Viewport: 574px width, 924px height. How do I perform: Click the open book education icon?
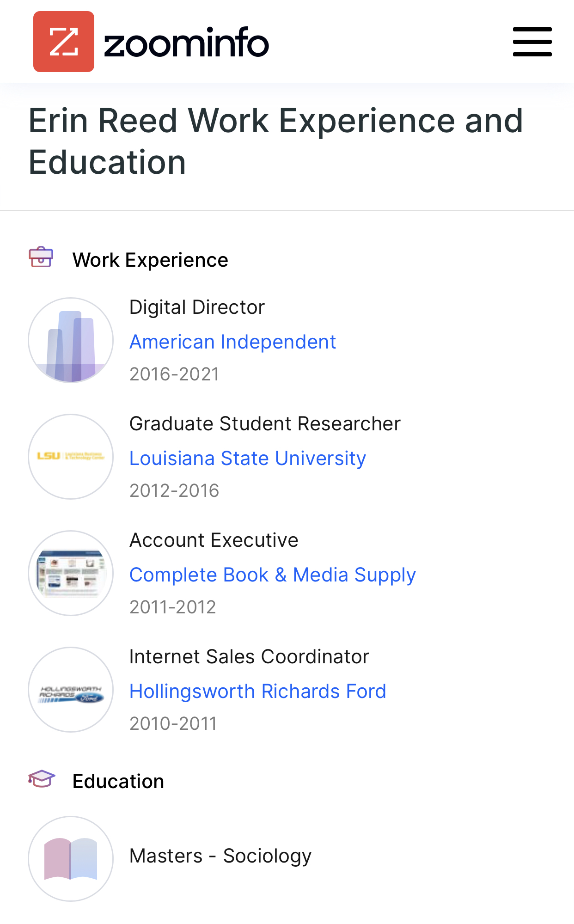pyautogui.click(x=71, y=859)
